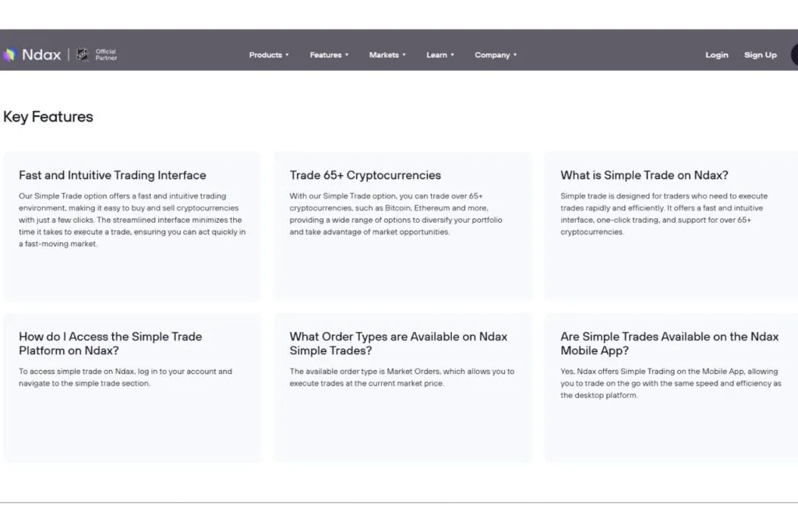Viewport: 798px width, 532px height.
Task: Click paragraph starting 'Our Simple Trade option offers'
Action: tap(132, 220)
